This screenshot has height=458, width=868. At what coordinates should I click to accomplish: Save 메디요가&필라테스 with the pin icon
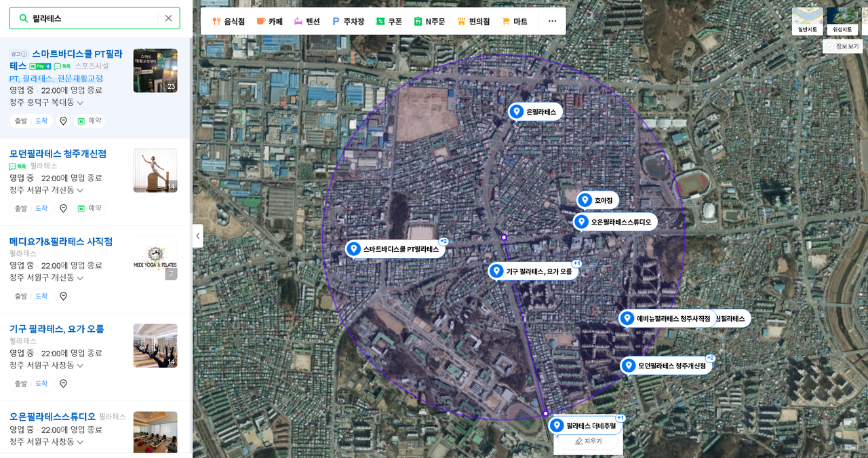[x=63, y=296]
